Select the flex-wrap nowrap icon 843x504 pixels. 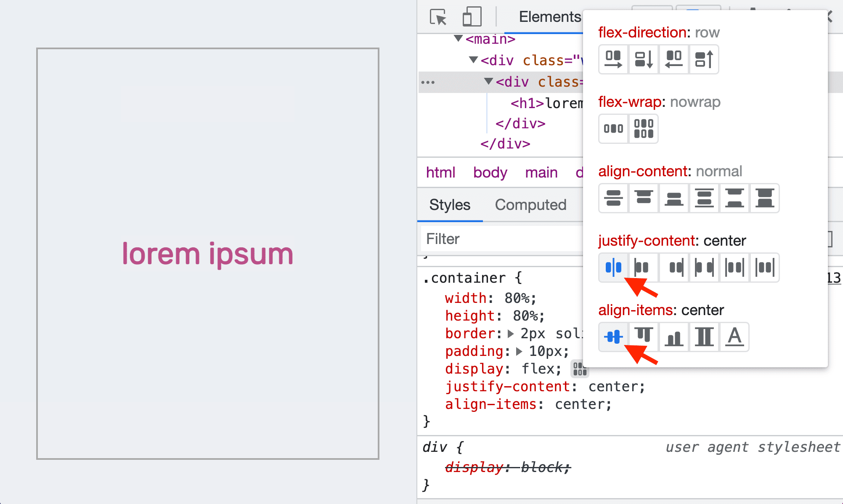point(613,128)
